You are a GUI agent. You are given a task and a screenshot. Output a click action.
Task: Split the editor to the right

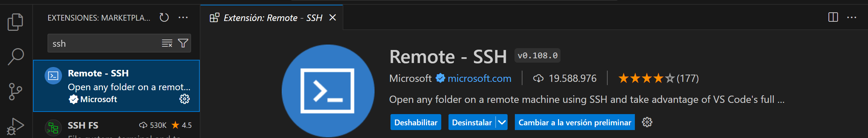coord(833,17)
